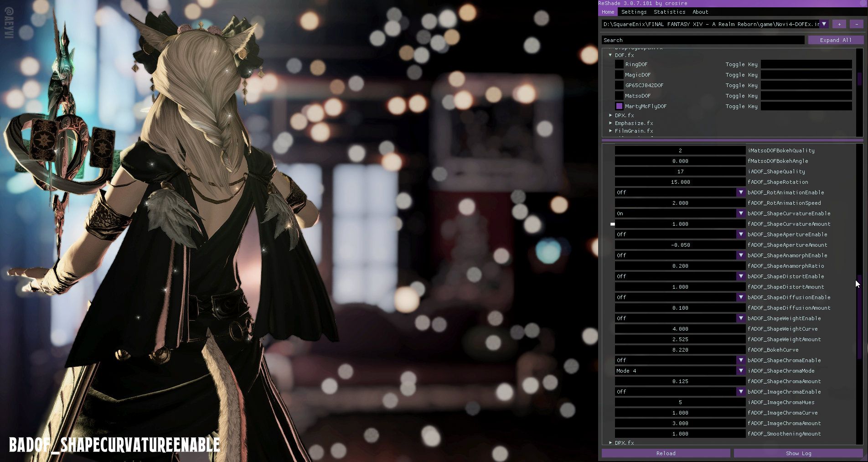Open bADOF_ShapeDistortEnable dropdown
Image resolution: width=868 pixels, height=462 pixels.
(x=680, y=276)
